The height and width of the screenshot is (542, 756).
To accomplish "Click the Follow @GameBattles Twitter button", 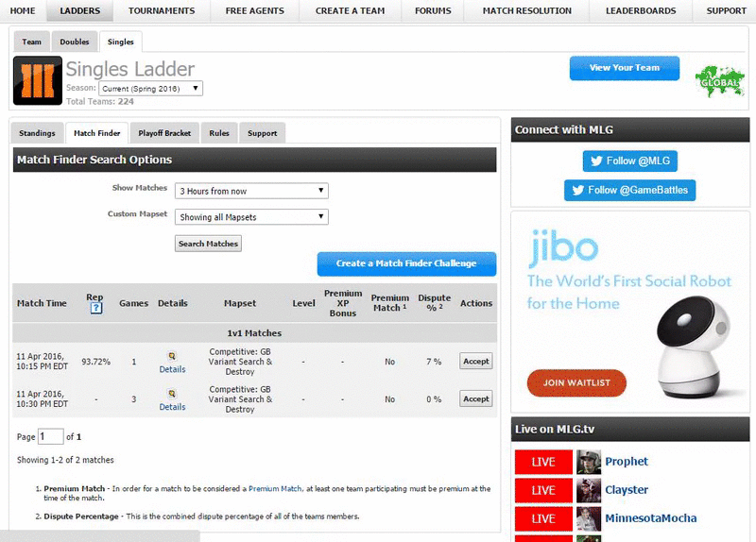I will coord(630,190).
